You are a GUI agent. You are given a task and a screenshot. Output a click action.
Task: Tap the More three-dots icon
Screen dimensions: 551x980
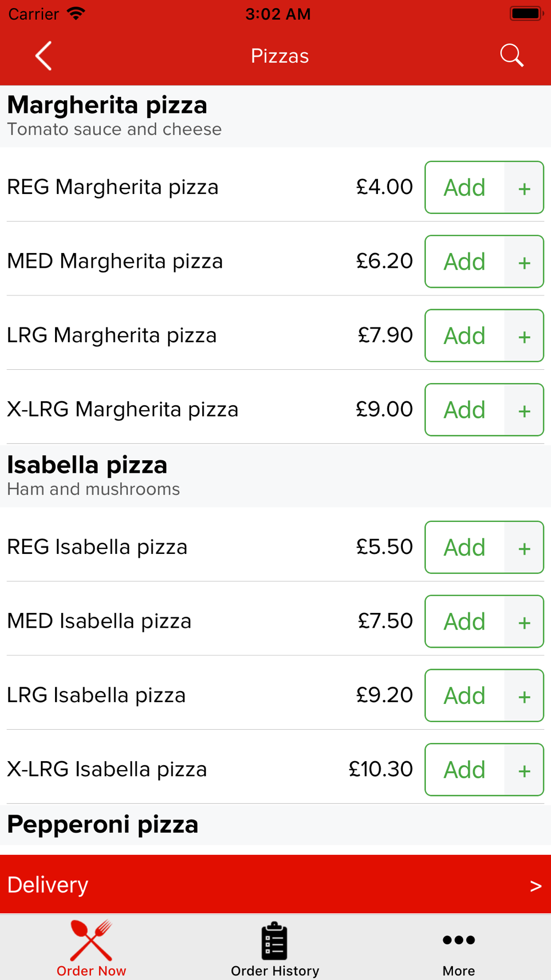click(x=458, y=940)
